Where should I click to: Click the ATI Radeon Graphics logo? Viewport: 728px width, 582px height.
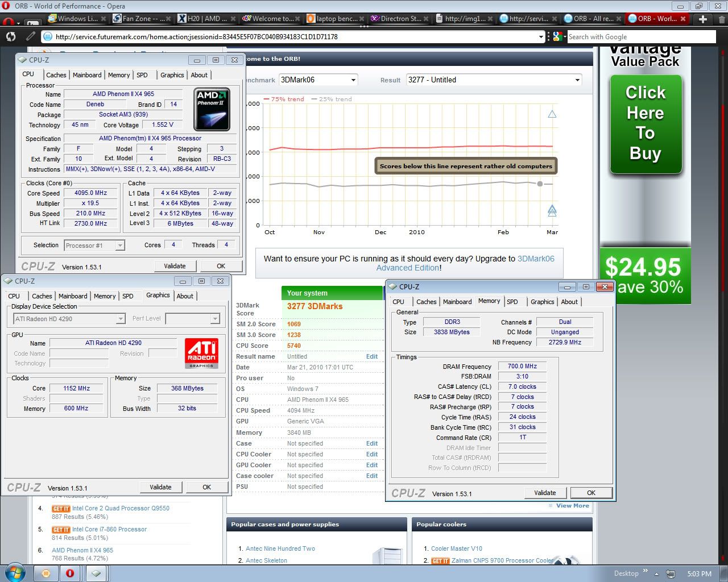point(201,353)
